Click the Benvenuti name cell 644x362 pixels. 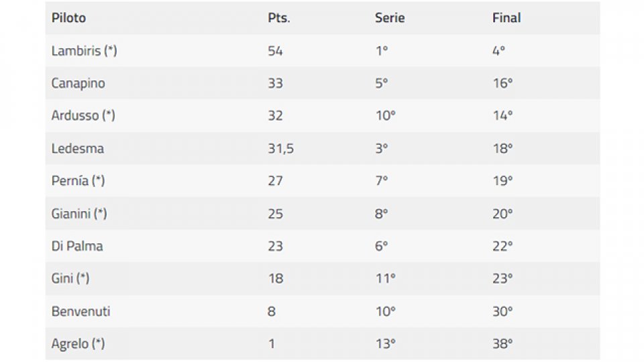81,311
